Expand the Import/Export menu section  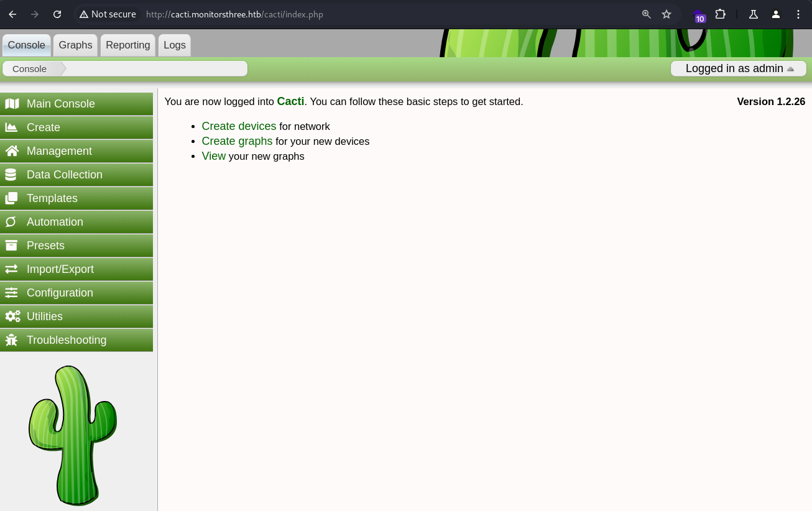coord(76,269)
